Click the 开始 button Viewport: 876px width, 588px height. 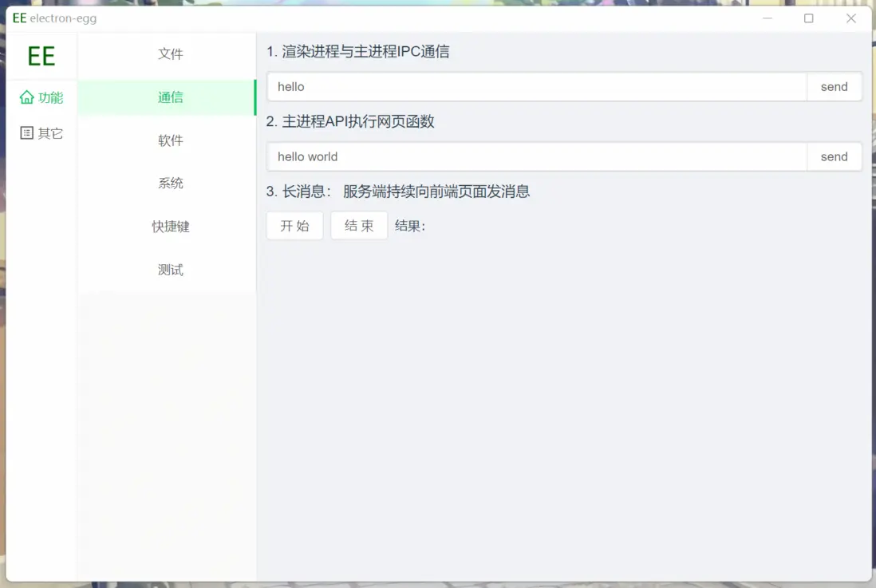pyautogui.click(x=294, y=226)
